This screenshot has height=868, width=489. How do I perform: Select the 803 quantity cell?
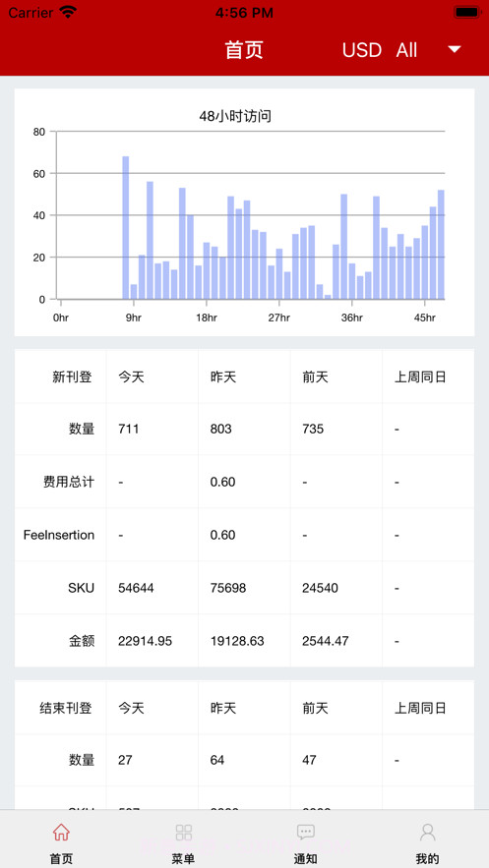[221, 429]
